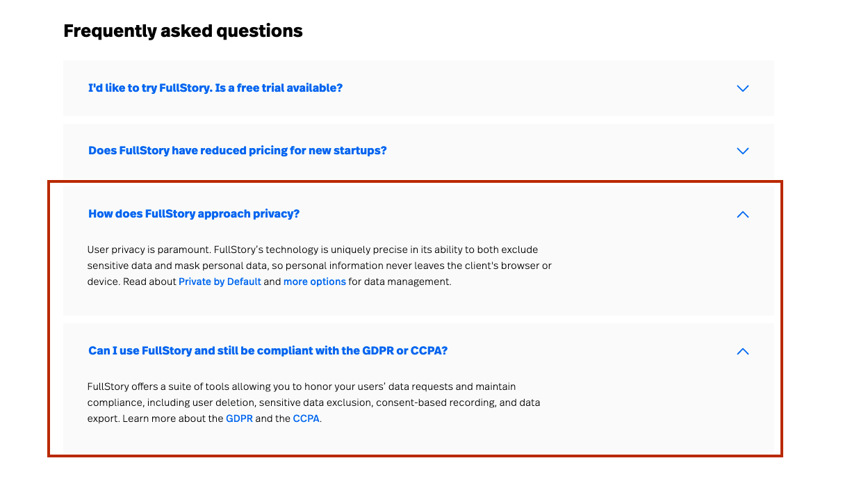Open "Does FullStory have reduced pricing" question title
Screen dimensions: 868x481
click(x=238, y=150)
